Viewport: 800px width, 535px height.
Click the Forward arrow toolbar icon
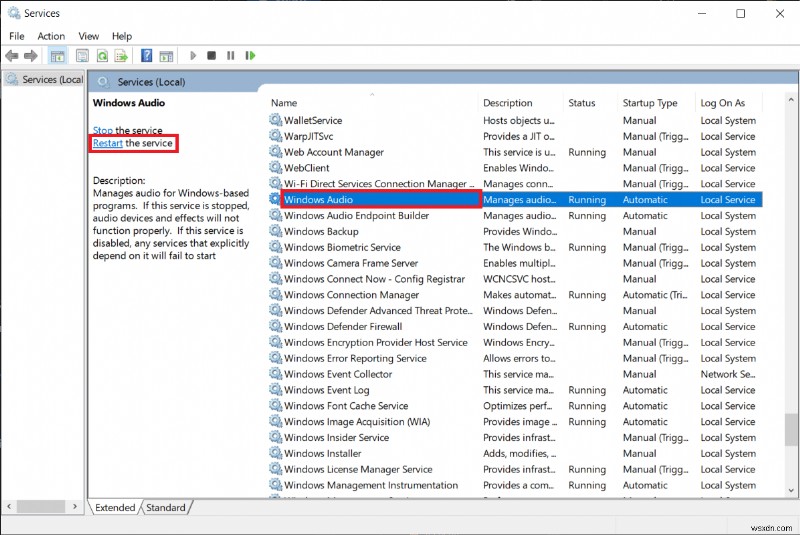31,56
